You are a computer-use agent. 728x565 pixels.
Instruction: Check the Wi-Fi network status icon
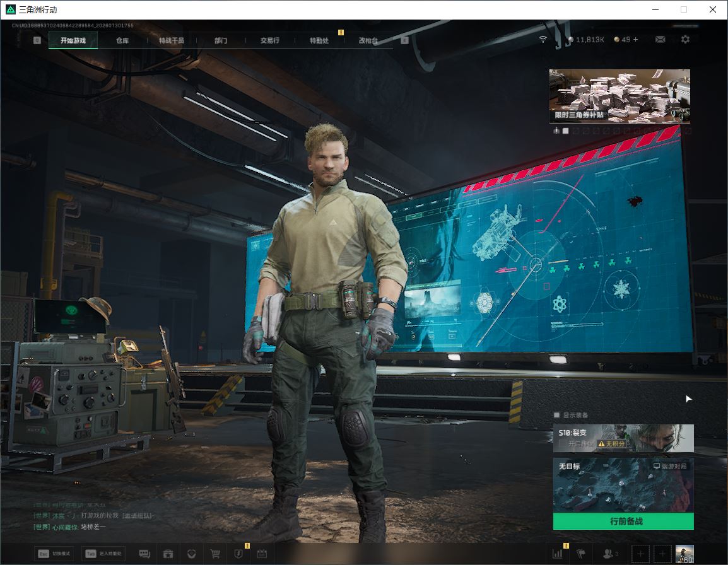click(x=543, y=40)
